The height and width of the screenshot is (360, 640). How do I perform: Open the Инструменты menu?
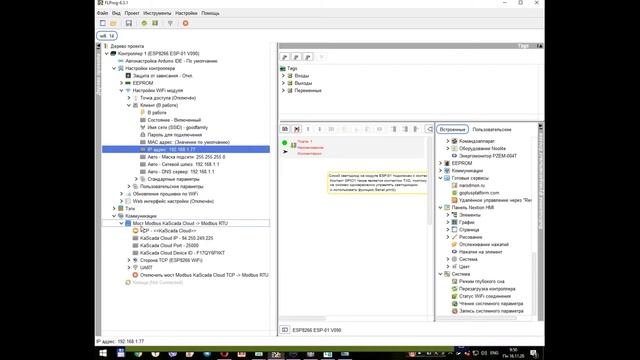pyautogui.click(x=157, y=13)
